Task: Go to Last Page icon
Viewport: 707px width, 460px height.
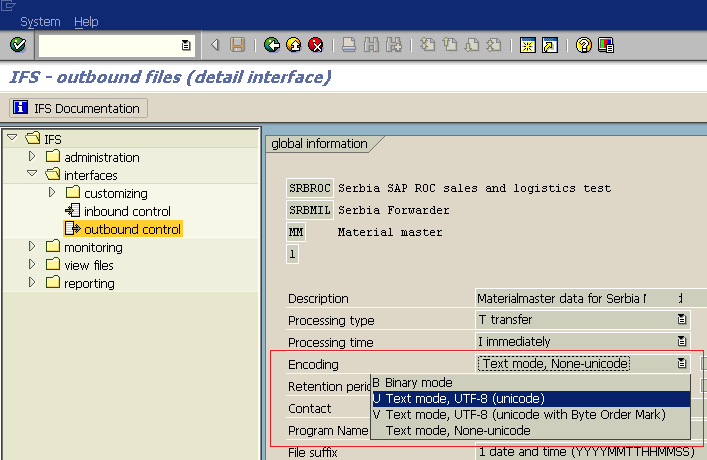Action: (494, 45)
